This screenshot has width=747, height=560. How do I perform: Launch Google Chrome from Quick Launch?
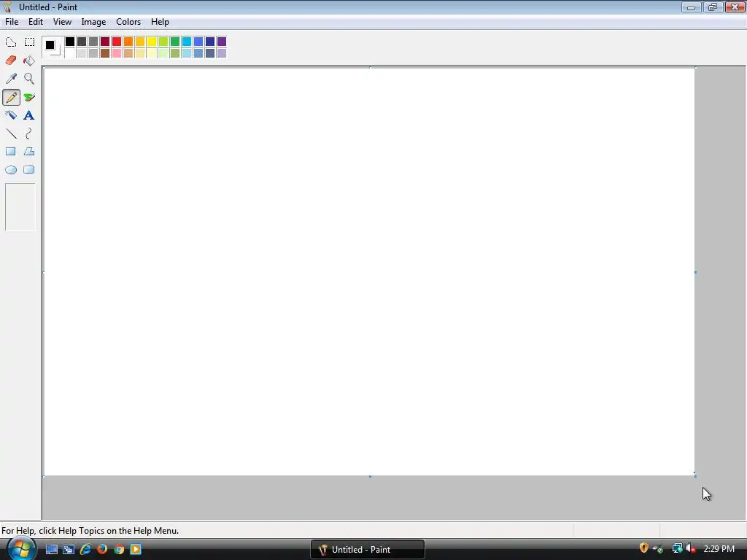tap(119, 550)
